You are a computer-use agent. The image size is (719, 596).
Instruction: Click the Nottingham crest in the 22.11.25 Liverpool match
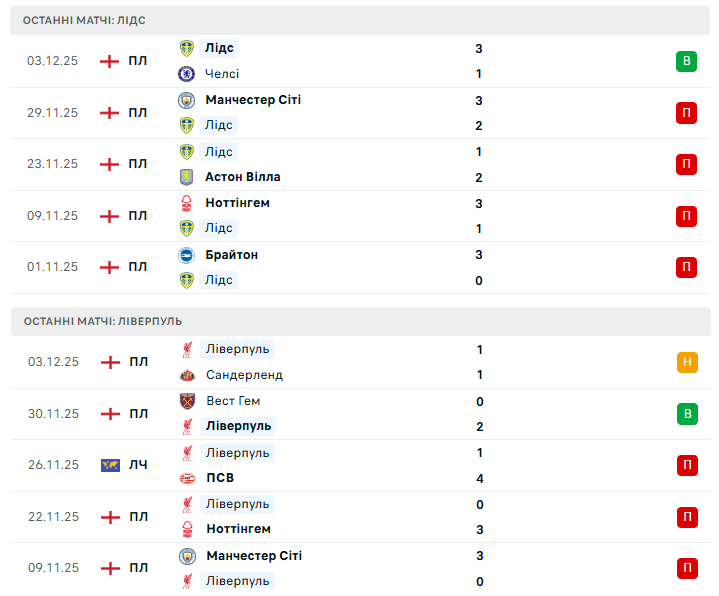[x=186, y=529]
